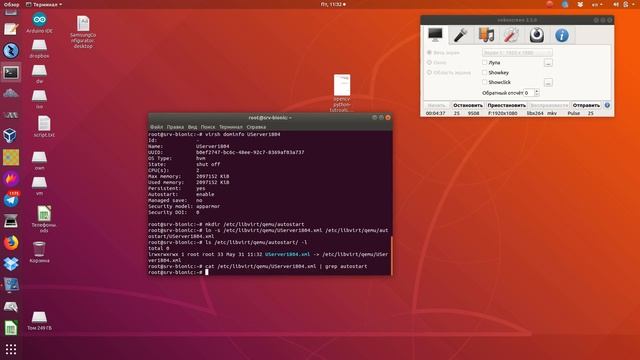Select the Arduino IDE desktop icon
Image resolution: width=640 pixels, height=360 pixels.
click(x=40, y=23)
